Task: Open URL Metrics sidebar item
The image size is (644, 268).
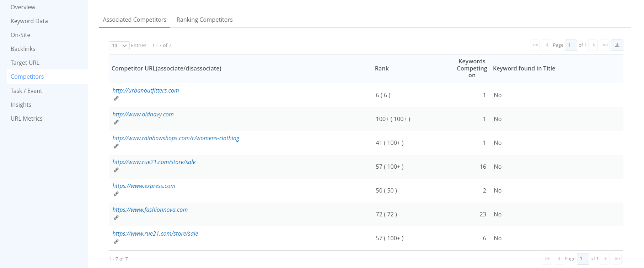Action: coord(26,119)
